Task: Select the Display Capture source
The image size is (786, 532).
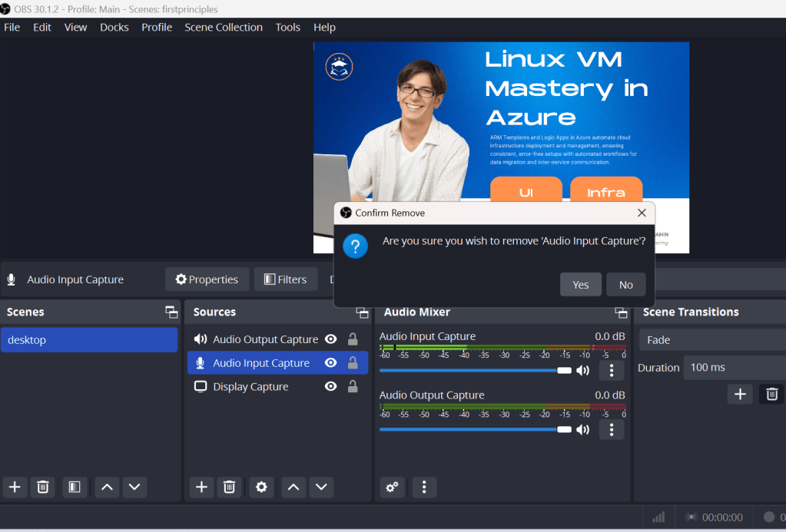Action: tap(250, 386)
